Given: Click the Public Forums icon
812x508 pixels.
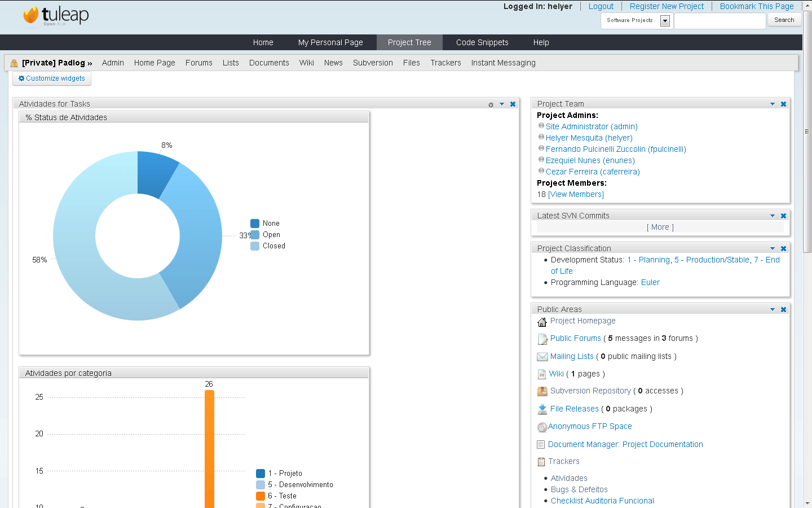Looking at the screenshot, I should pos(542,339).
